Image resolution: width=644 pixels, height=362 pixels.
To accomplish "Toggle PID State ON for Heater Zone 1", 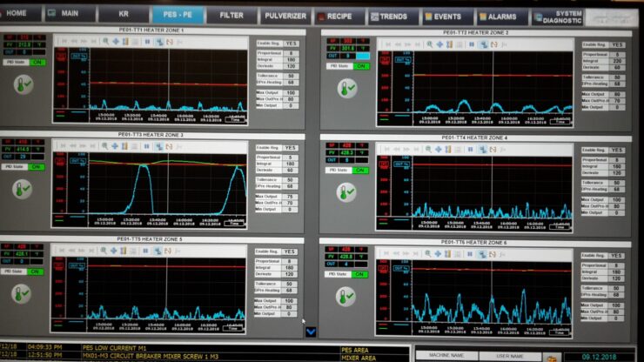I will pyautogui.click(x=37, y=63).
